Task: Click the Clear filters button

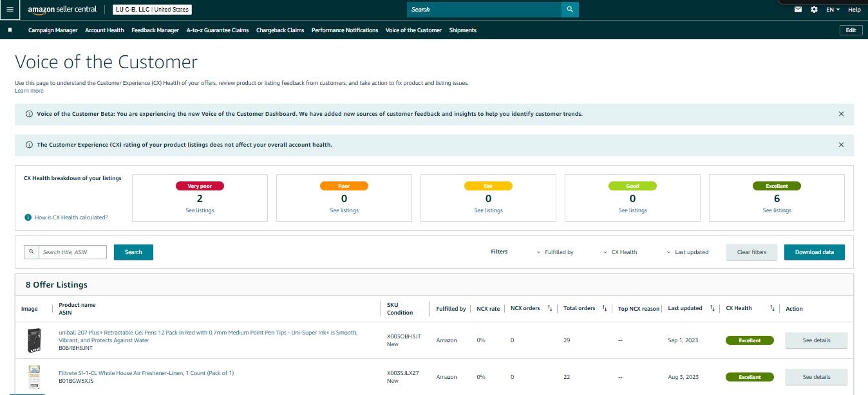Action: (x=752, y=252)
